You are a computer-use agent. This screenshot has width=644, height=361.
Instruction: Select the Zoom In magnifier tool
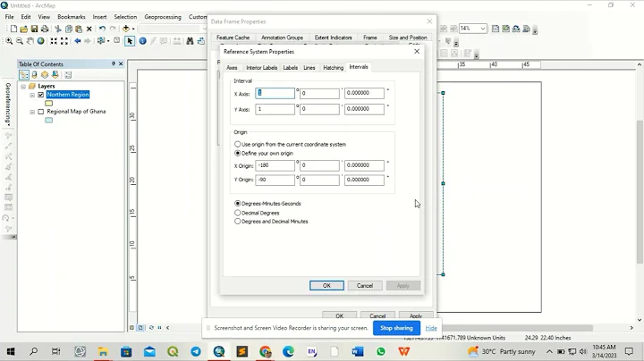click(x=9, y=41)
